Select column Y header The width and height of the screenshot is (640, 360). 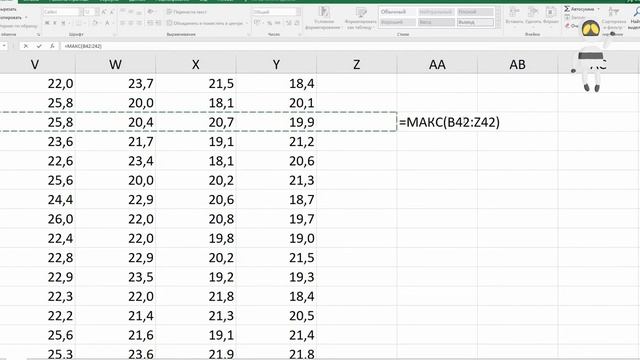click(276, 64)
